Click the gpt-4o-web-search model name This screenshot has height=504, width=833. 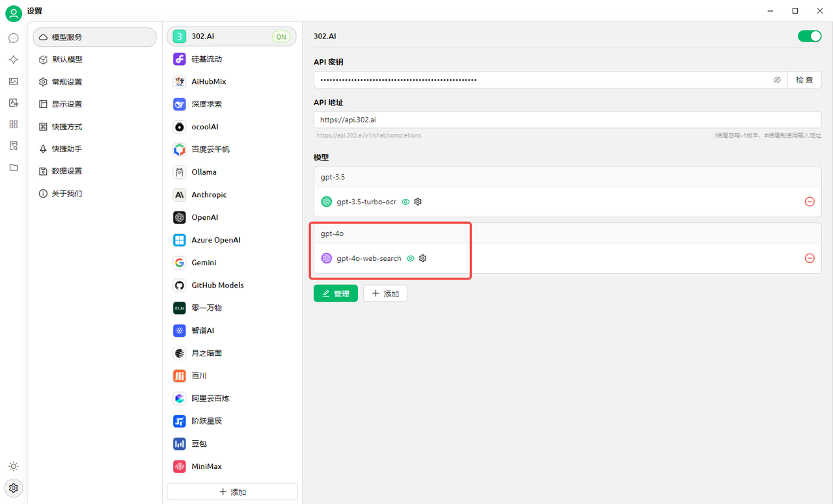click(369, 258)
